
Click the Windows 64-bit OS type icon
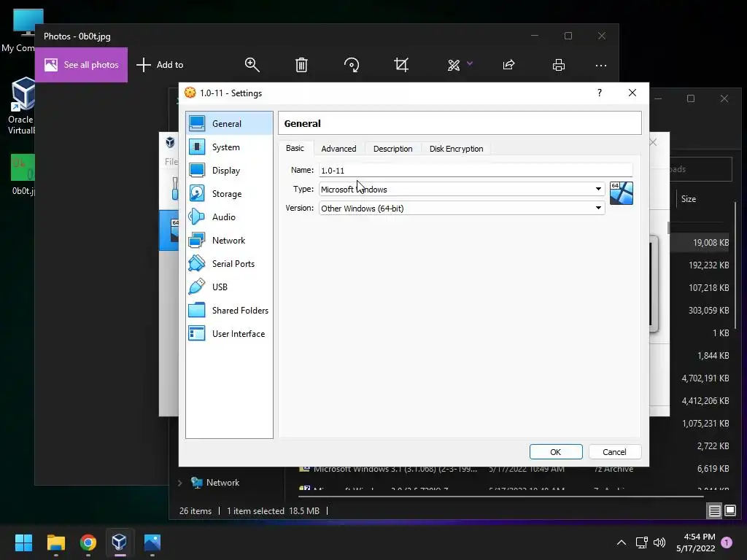[x=622, y=193]
